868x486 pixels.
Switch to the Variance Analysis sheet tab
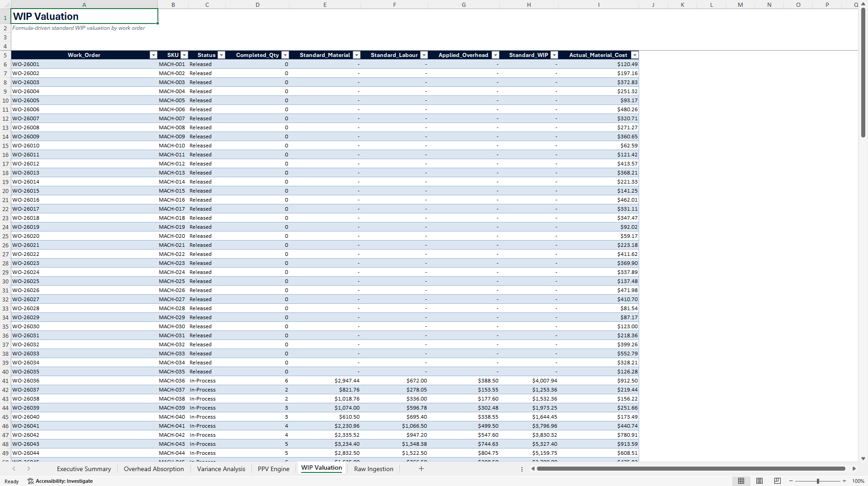(221, 469)
